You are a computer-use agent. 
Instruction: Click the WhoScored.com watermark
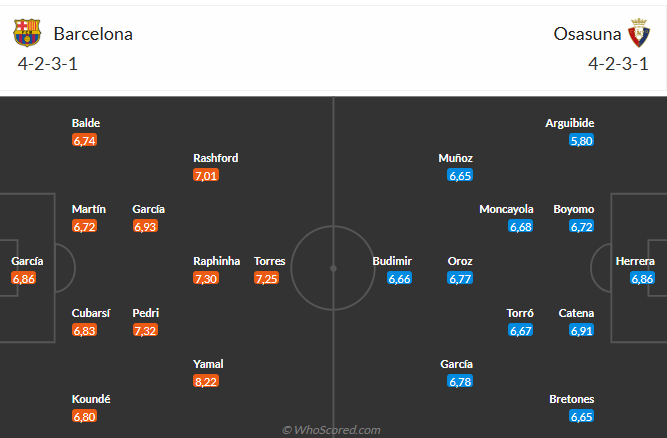coord(332,430)
